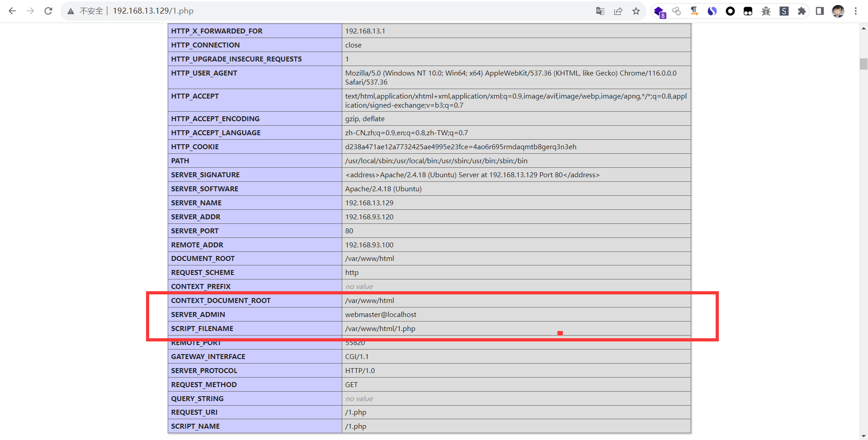Click the address bar URL 192.168.13.129/1.php
868x440 pixels.
tap(153, 11)
